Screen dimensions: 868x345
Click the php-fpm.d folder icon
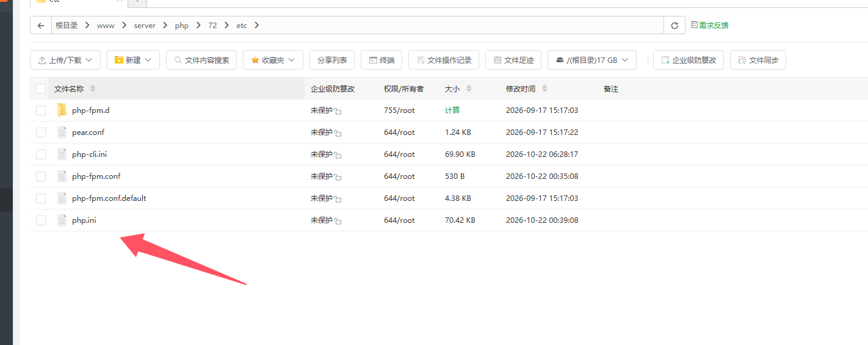coord(62,110)
